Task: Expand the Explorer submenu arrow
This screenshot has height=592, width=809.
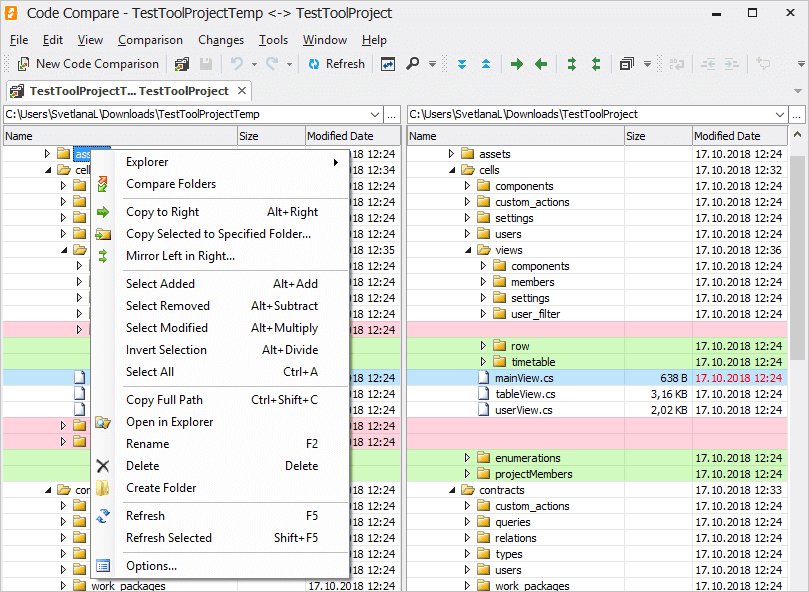Action: [336, 162]
